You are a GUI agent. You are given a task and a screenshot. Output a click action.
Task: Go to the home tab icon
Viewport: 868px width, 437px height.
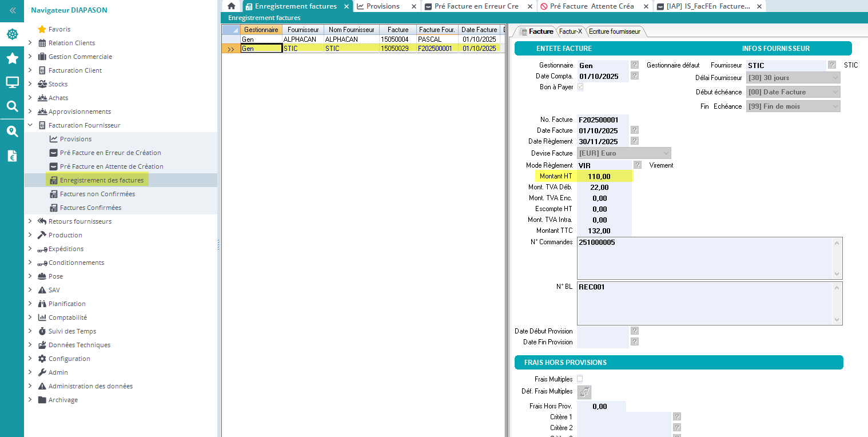(231, 6)
